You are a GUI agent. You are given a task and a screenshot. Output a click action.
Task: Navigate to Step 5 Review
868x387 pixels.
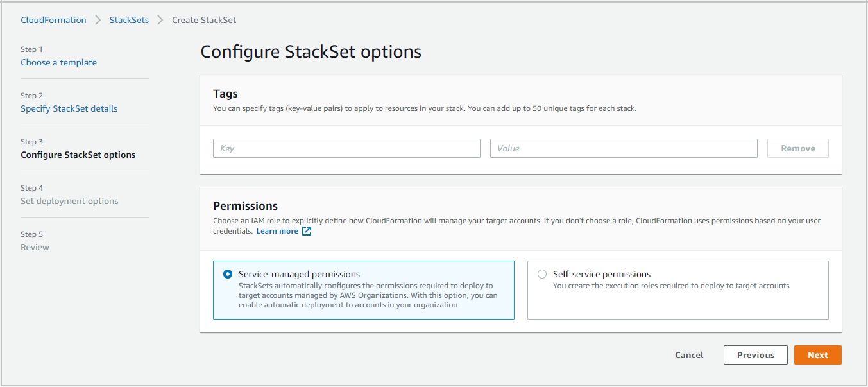[35, 247]
